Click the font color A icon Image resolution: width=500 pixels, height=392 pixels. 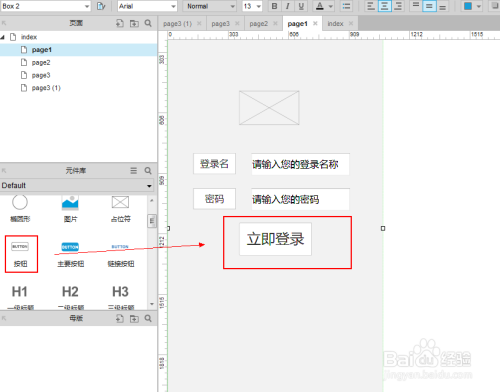tap(320, 6)
